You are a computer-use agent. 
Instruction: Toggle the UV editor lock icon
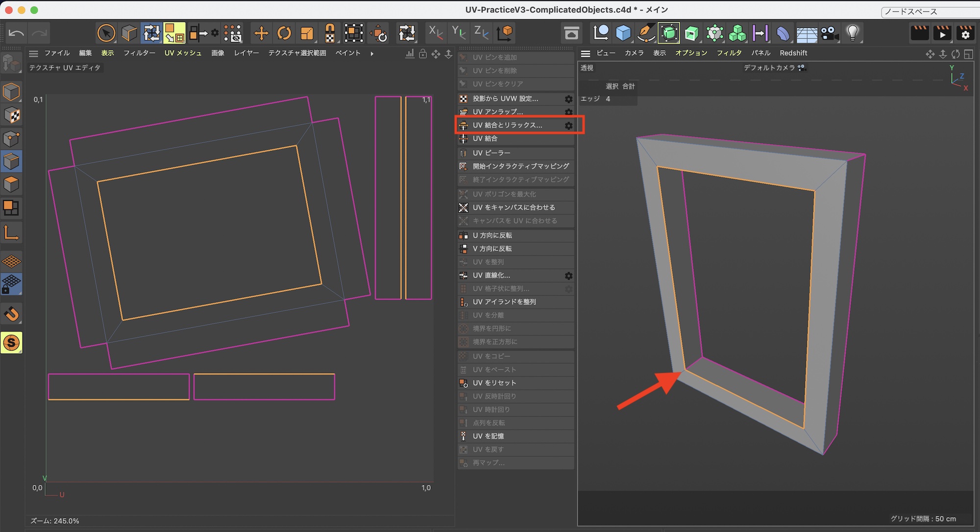[423, 54]
